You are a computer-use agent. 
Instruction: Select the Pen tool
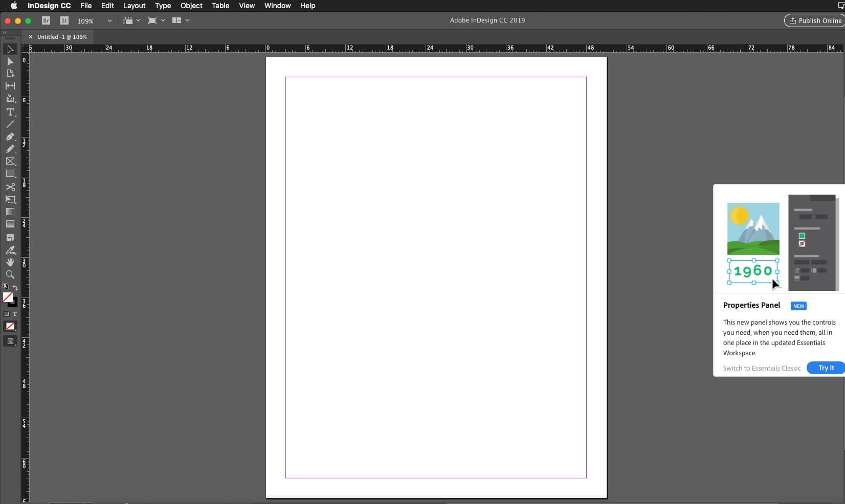[x=10, y=136]
